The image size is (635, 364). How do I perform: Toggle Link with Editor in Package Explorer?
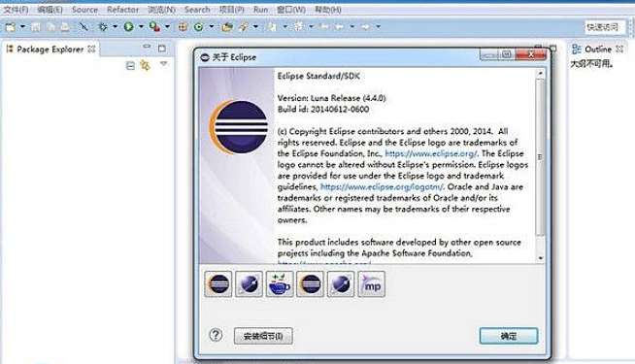(x=145, y=65)
